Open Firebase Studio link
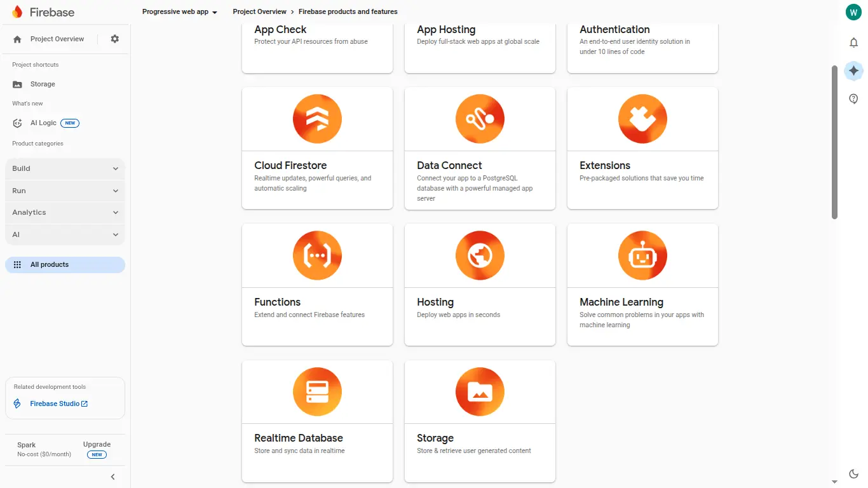The width and height of the screenshot is (868, 488). (58, 403)
